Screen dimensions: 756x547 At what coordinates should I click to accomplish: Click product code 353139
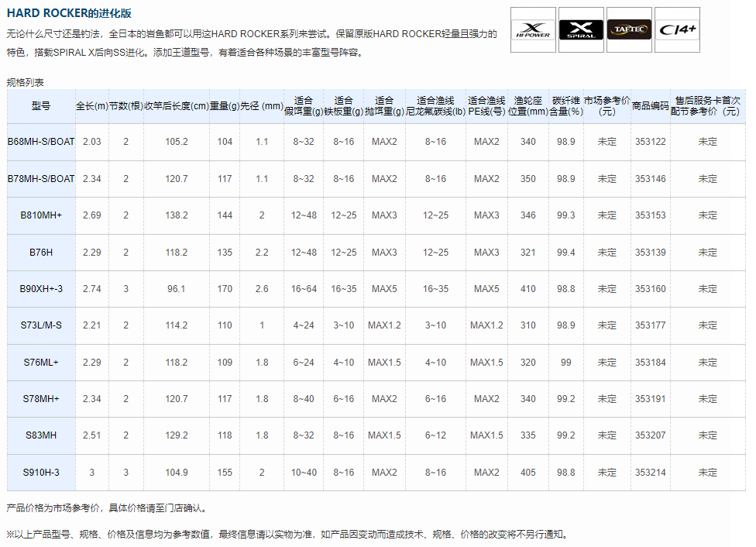click(x=651, y=253)
